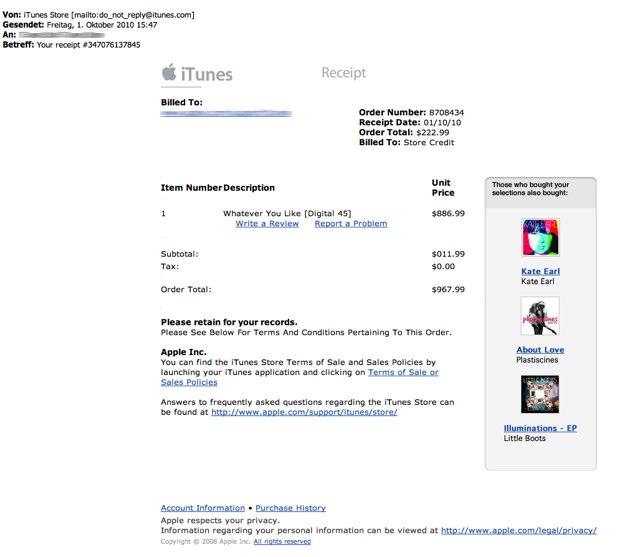Open the About Love album artwork

click(x=540, y=316)
